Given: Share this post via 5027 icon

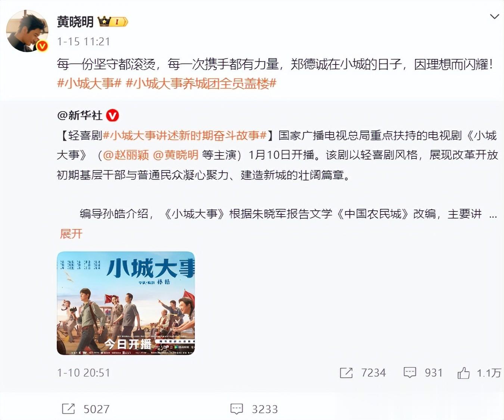Looking at the screenshot, I should coord(68,409).
